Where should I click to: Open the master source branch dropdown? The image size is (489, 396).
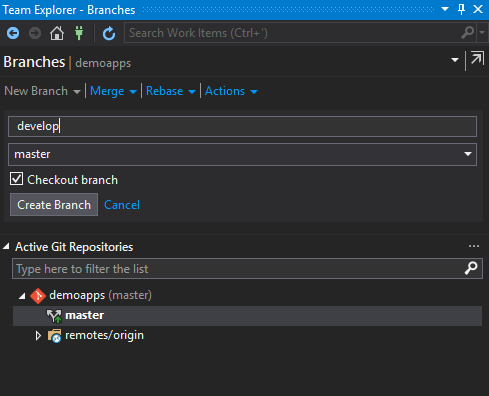tap(242, 154)
